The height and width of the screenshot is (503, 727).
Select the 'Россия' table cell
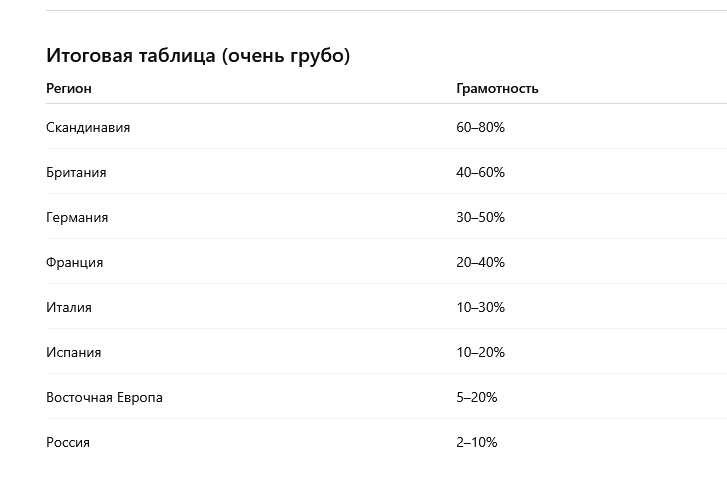(x=68, y=443)
